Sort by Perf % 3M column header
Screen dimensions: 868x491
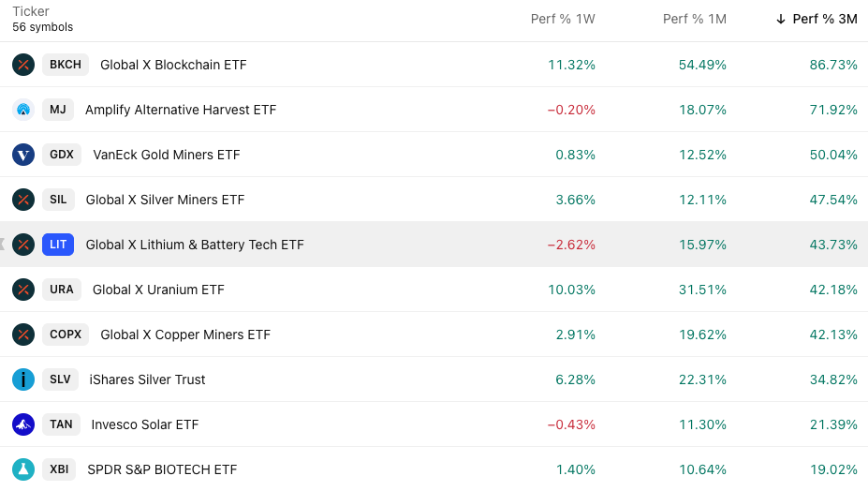[824, 20]
